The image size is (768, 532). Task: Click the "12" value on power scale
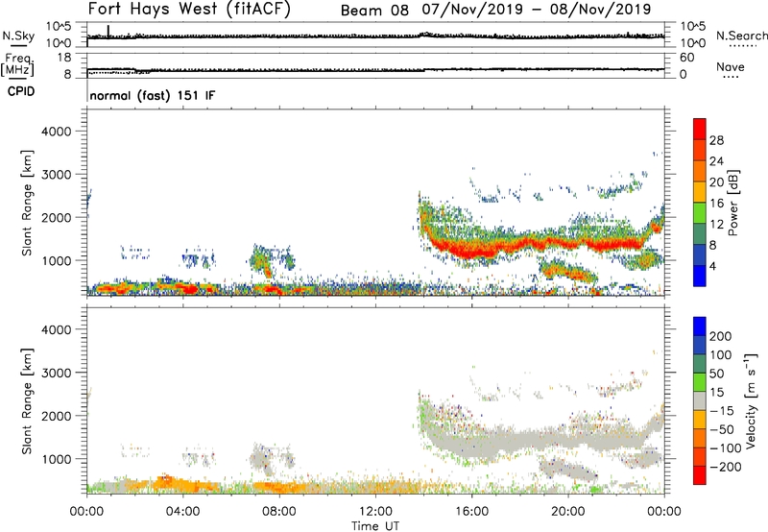(x=716, y=225)
